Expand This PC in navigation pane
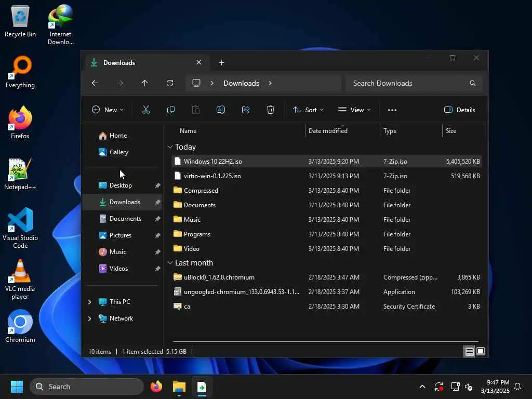Image resolution: width=532 pixels, height=399 pixels. click(x=89, y=302)
